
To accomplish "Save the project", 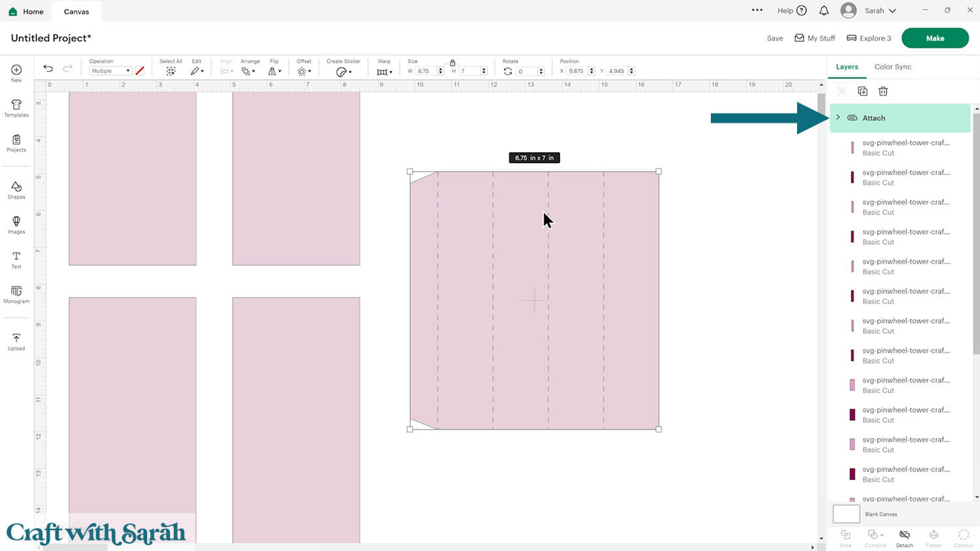I will (x=774, y=39).
